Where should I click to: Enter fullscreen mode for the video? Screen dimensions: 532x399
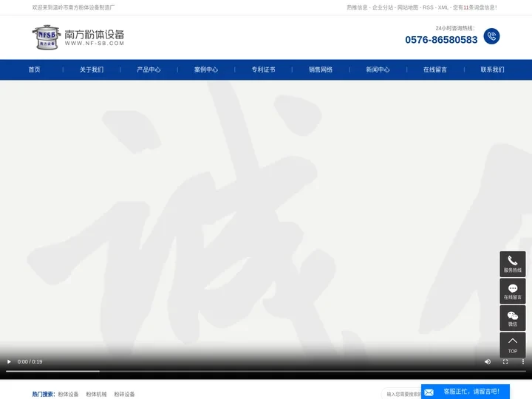(505, 361)
